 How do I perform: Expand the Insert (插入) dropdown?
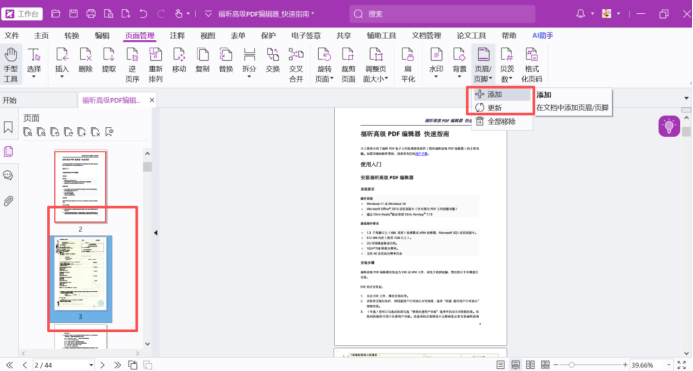62,77
